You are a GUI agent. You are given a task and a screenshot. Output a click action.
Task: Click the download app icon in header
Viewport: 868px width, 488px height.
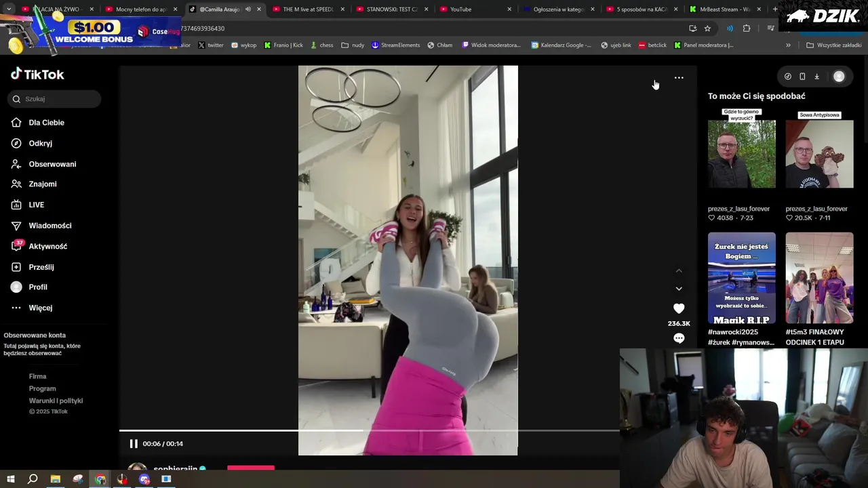point(816,77)
